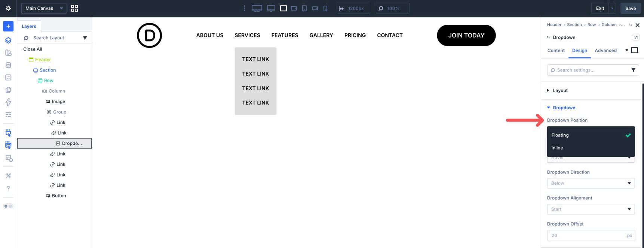Click the D logo on the canvas
The image size is (644, 248).
149,36
